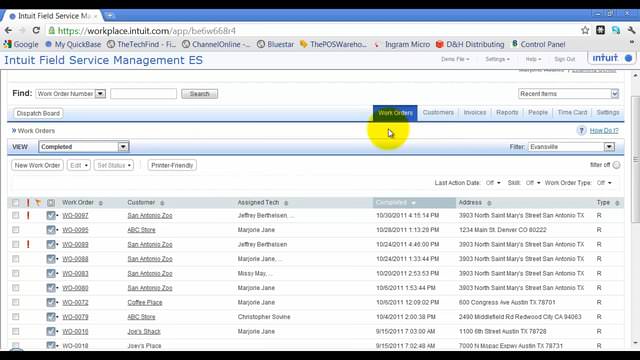Click the Search button
This screenshot has height=360, width=640.
tap(200, 94)
